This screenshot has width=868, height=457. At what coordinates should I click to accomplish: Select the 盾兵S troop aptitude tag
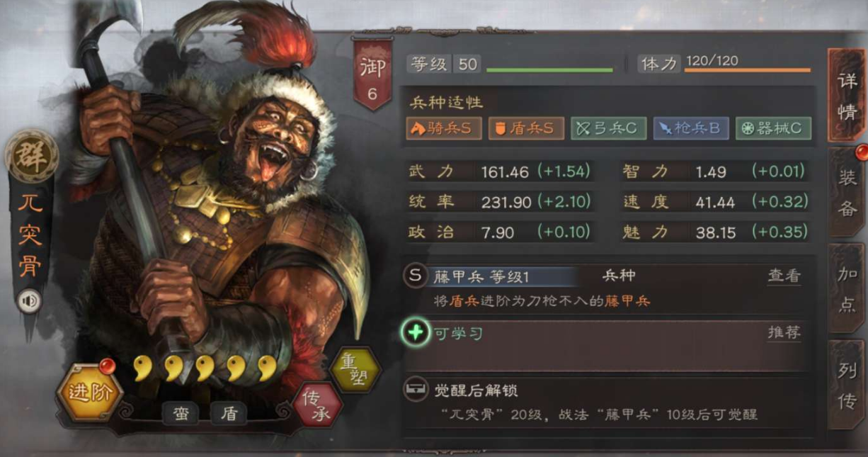click(526, 128)
